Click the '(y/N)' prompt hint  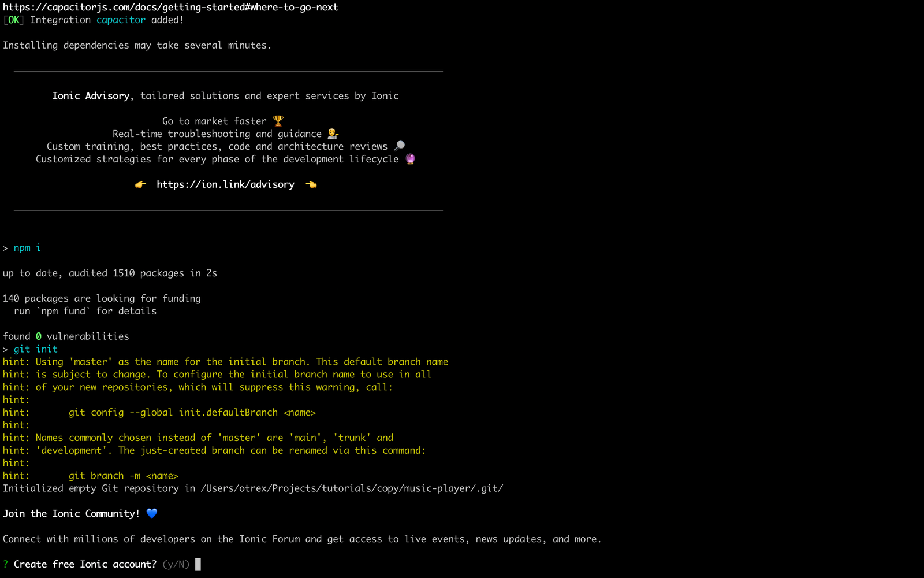pyautogui.click(x=176, y=564)
